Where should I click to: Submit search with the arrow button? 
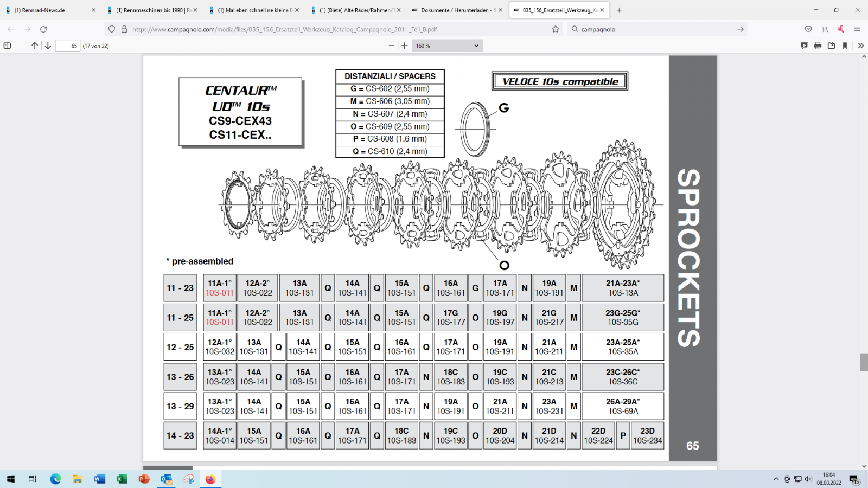pos(741,29)
